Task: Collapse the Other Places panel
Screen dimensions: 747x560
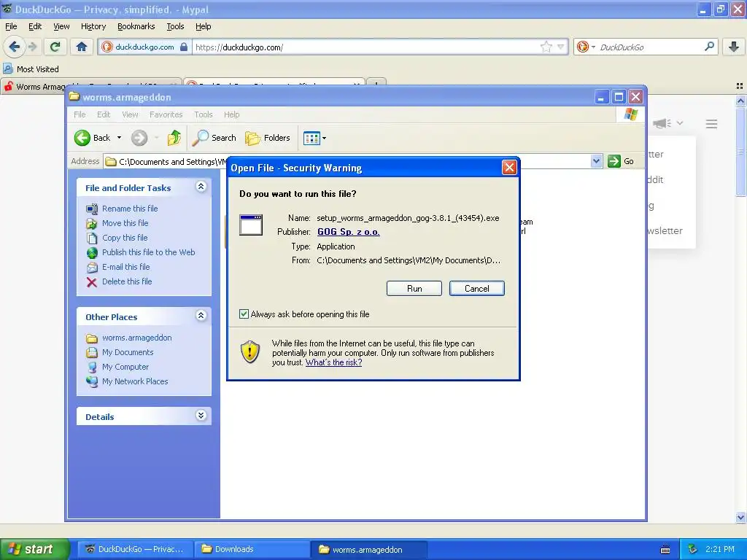Action: click(x=201, y=316)
